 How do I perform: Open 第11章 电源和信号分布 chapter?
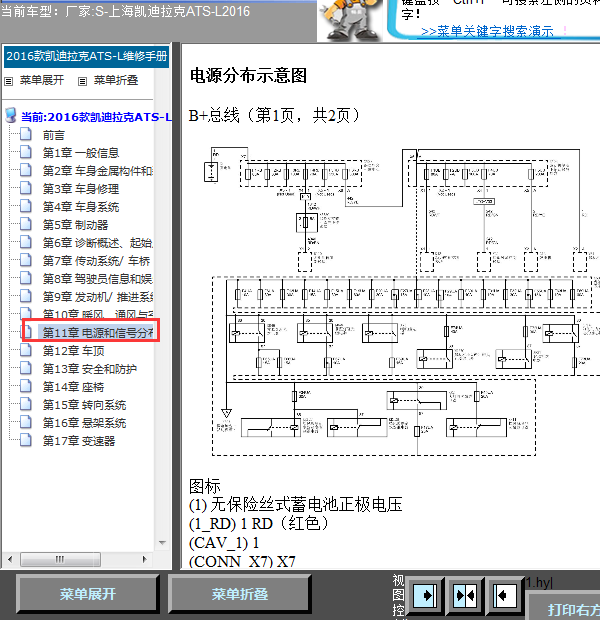97,333
